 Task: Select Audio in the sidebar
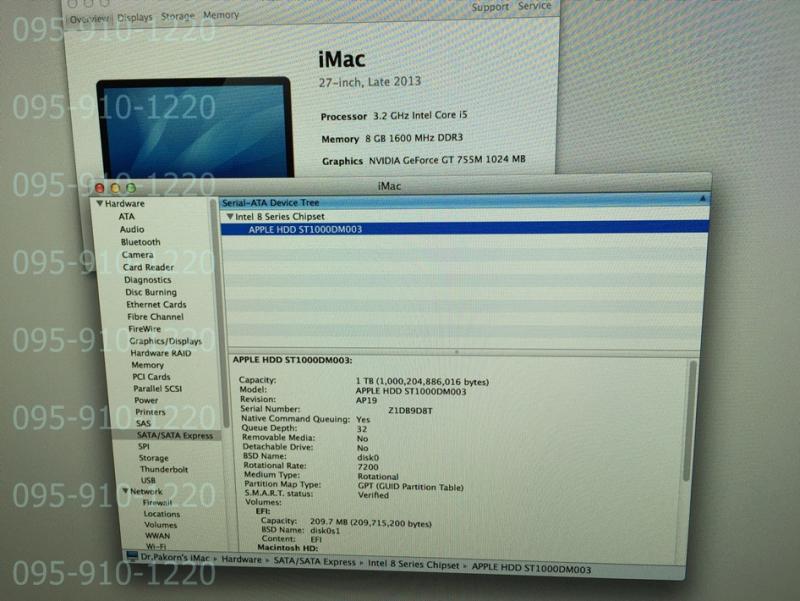pos(132,229)
